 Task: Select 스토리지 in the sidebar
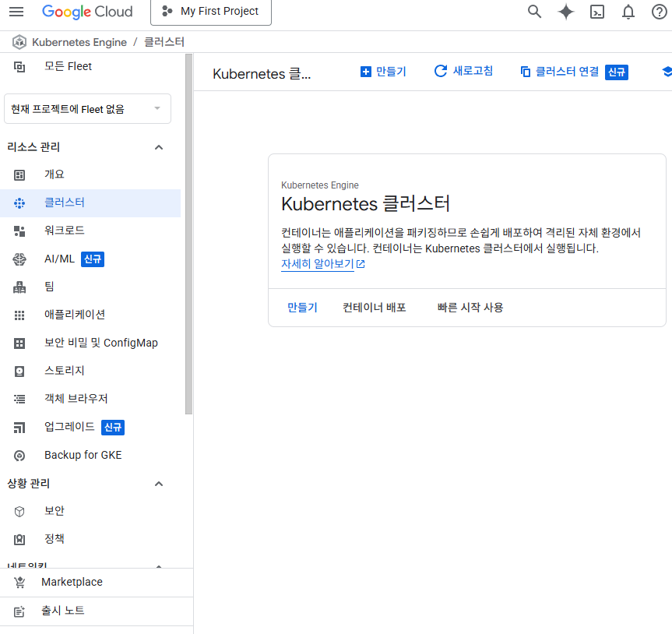(90, 371)
